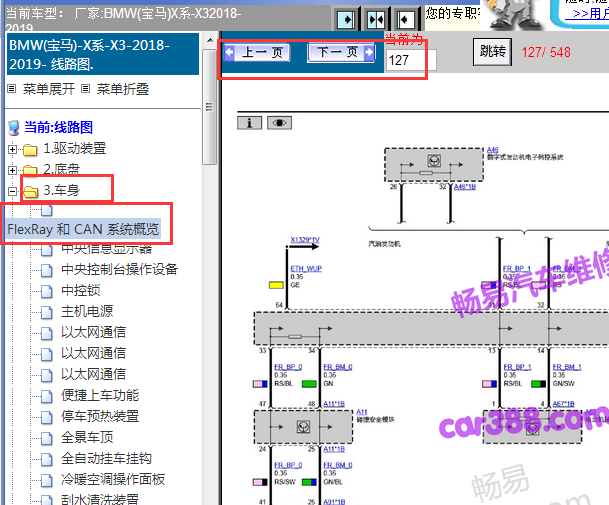Click the yellow GE wire color swatch
Viewport: 609px width, 505px height.
[x=276, y=285]
